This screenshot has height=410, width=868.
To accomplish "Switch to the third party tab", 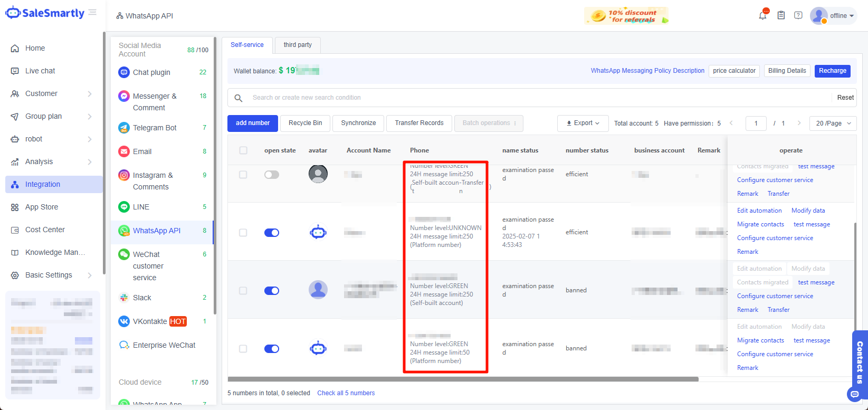I will pyautogui.click(x=298, y=45).
